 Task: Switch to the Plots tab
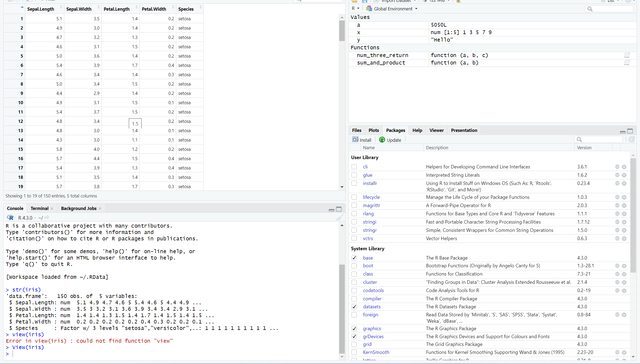click(x=374, y=130)
